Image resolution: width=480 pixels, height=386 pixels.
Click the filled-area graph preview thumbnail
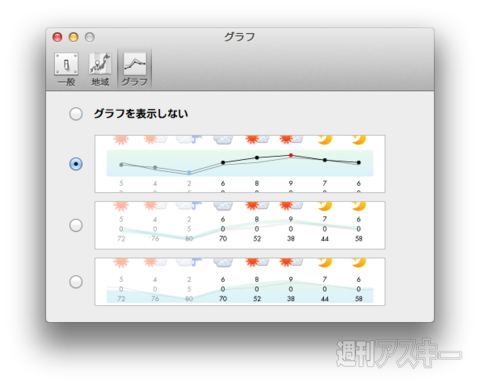pos(240,282)
